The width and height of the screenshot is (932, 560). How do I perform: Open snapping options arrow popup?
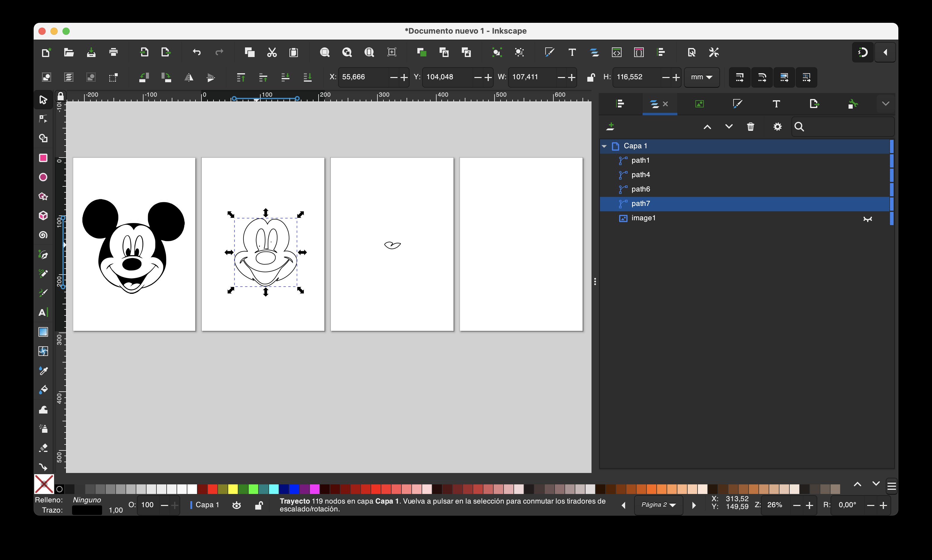[885, 52]
